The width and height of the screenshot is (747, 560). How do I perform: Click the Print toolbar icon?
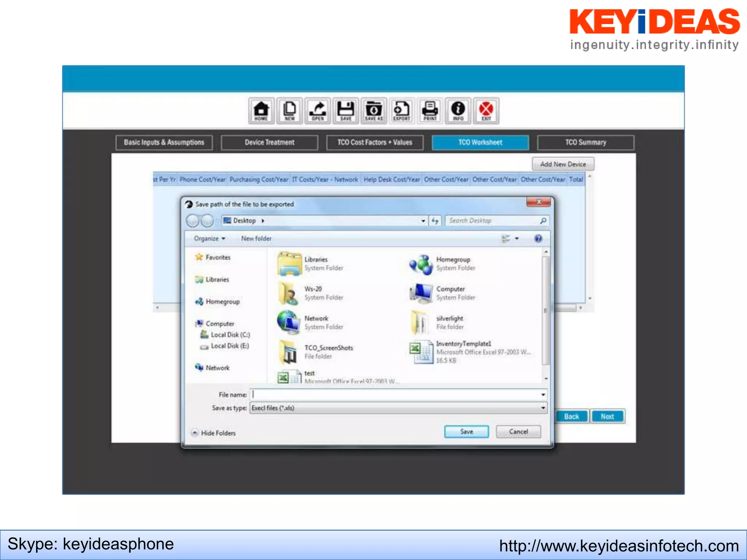click(430, 110)
